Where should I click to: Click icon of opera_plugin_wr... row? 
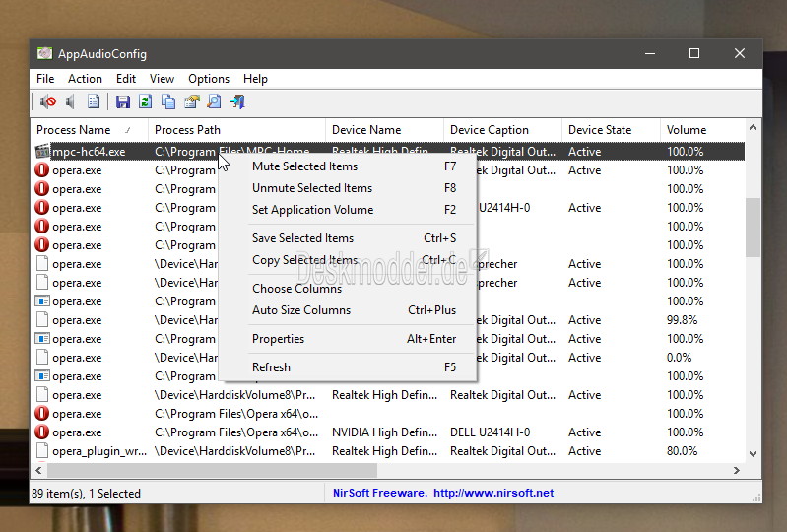coord(42,450)
